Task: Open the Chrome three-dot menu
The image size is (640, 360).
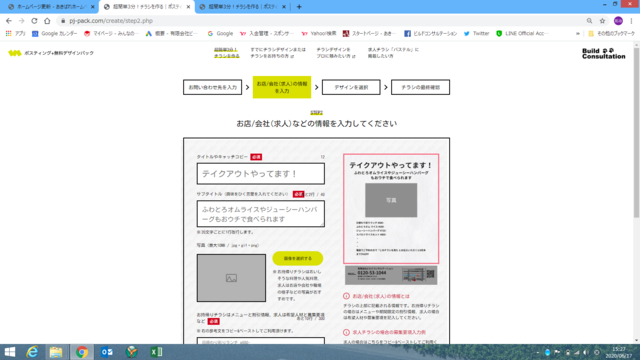Action: 631,21
